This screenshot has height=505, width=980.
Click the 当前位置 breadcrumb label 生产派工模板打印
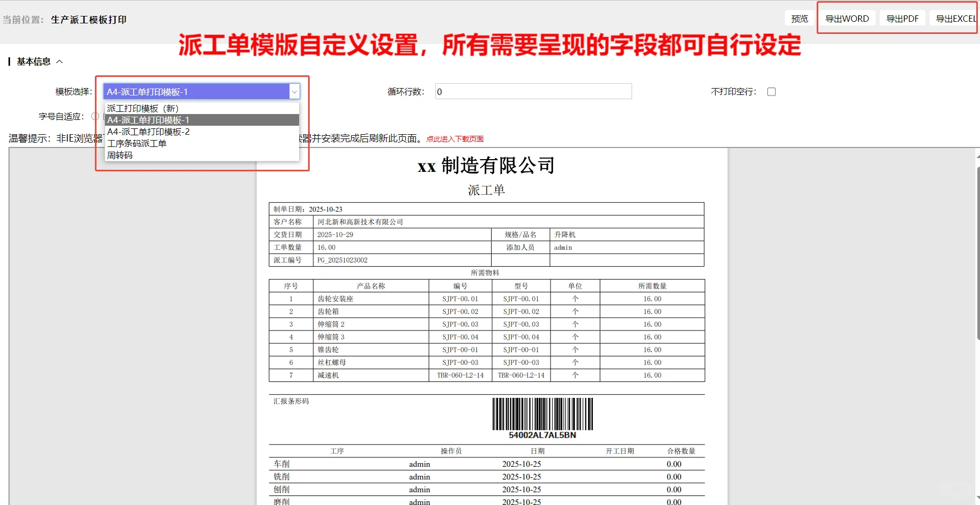point(88,19)
